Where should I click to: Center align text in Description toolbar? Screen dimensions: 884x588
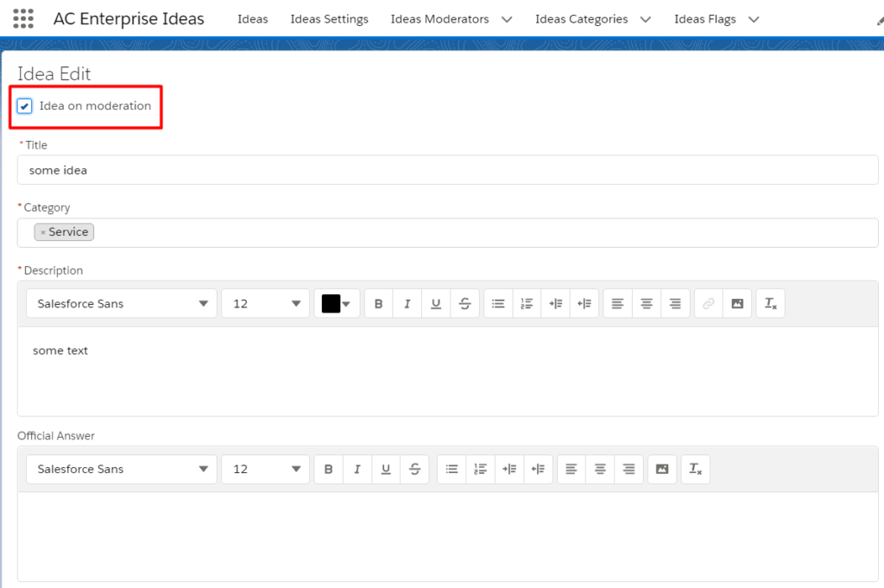(647, 303)
